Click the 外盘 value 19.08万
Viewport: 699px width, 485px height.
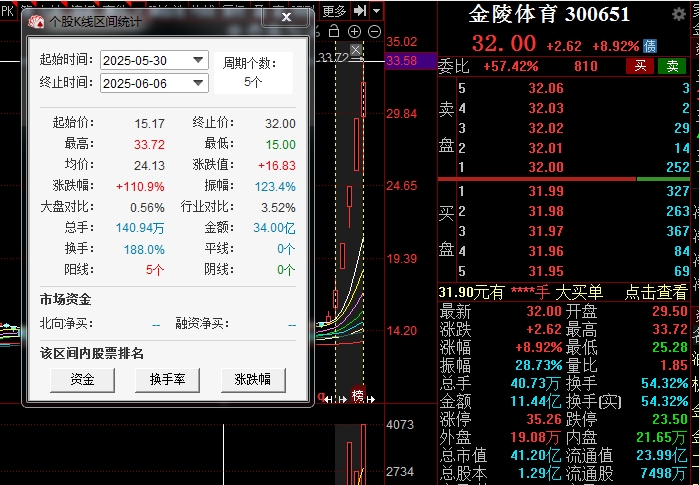[x=536, y=437]
